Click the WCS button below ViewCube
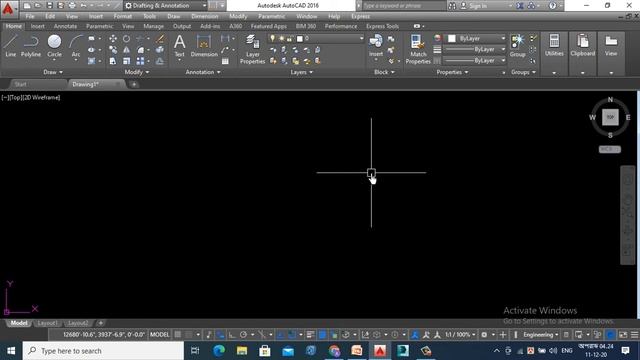The width and height of the screenshot is (640, 360). (609, 149)
